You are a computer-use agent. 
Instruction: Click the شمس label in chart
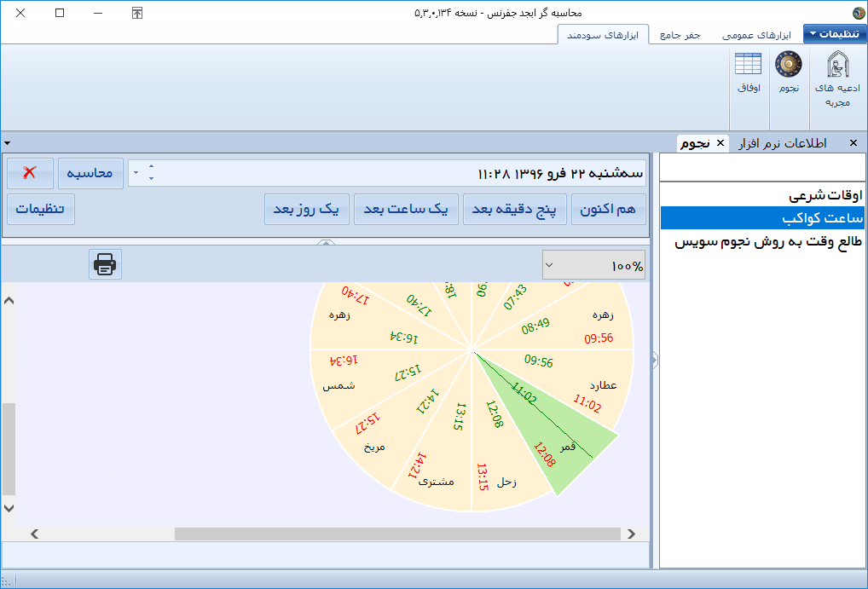(x=339, y=386)
